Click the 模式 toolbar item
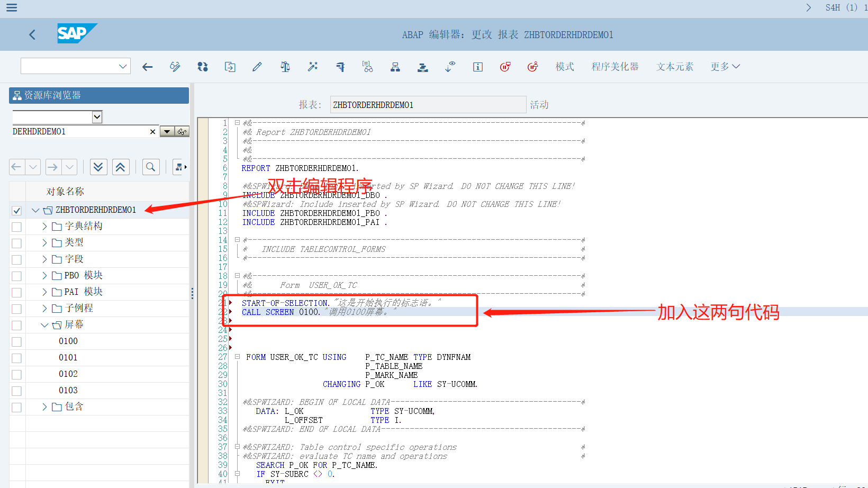 point(565,67)
